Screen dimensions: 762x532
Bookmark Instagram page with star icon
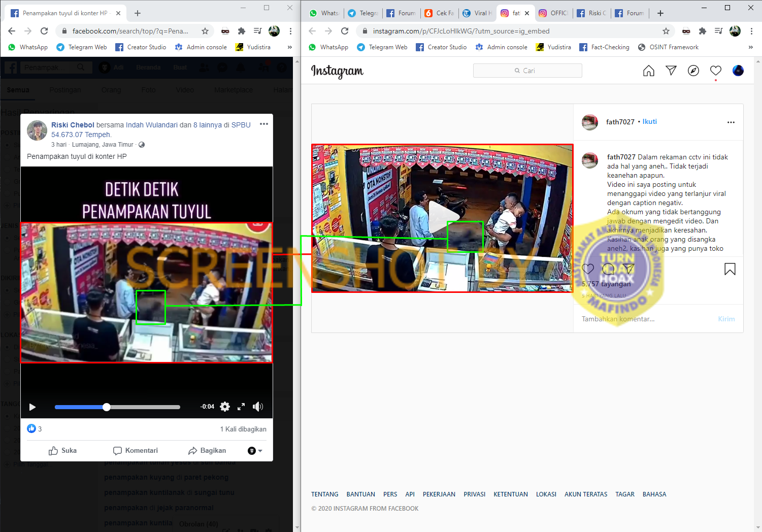click(x=666, y=31)
